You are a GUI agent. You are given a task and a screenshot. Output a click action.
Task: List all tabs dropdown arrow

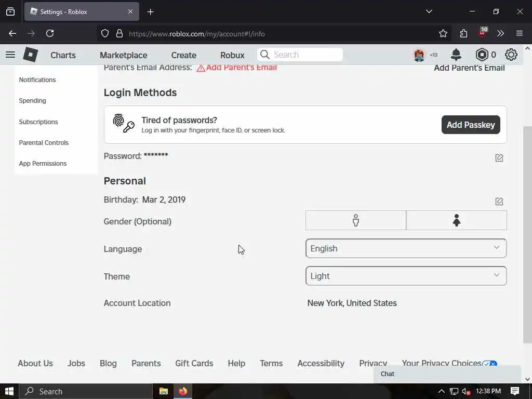click(x=429, y=11)
